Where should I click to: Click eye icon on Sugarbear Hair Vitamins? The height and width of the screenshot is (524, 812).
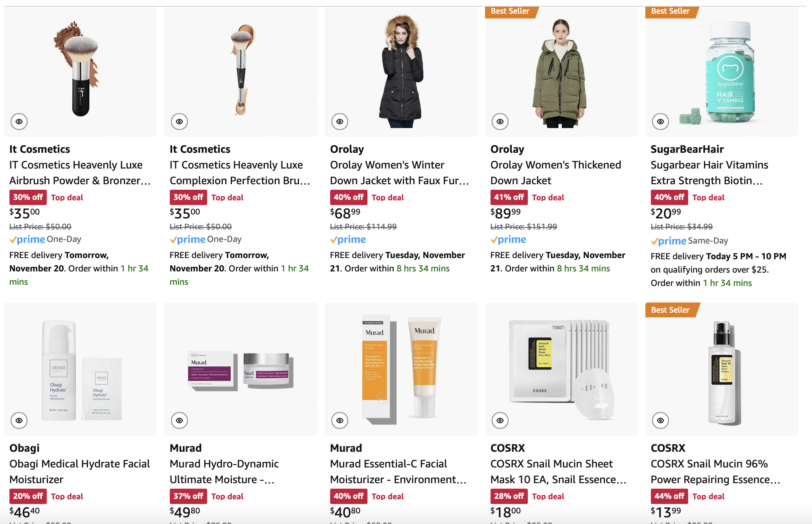coord(660,122)
